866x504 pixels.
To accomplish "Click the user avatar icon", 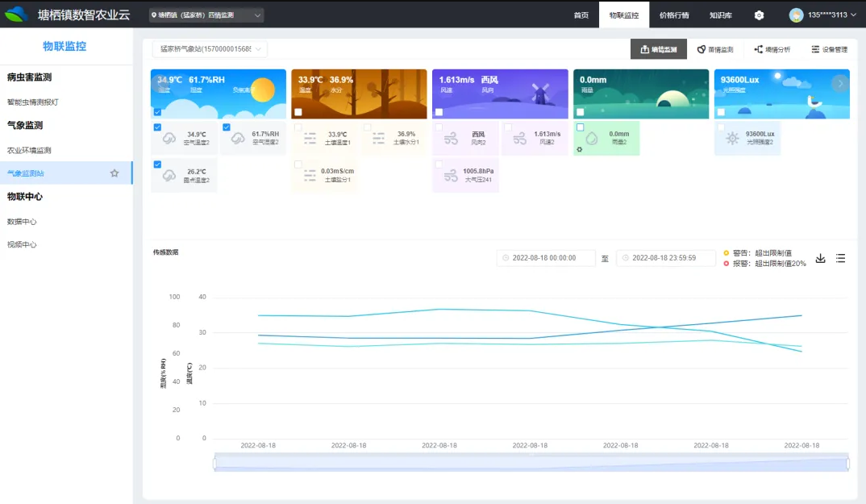I will [x=796, y=15].
